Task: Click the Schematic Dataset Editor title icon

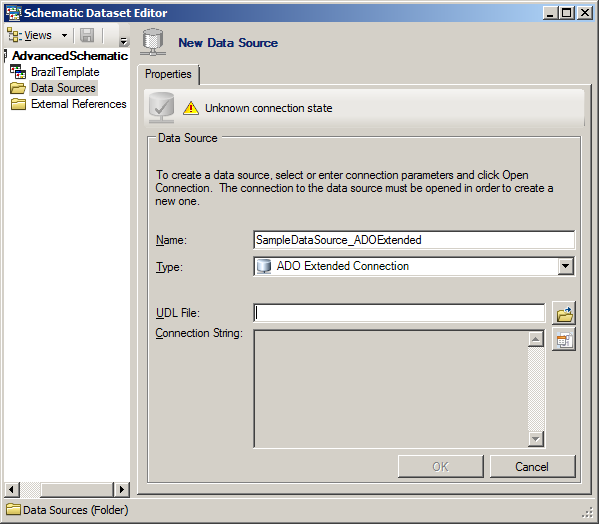Action: click(x=13, y=13)
